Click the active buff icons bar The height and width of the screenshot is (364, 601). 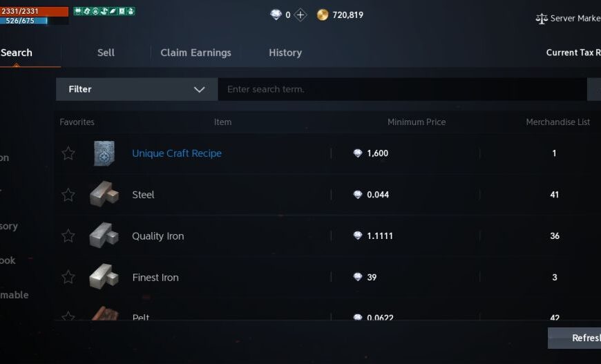104,12
